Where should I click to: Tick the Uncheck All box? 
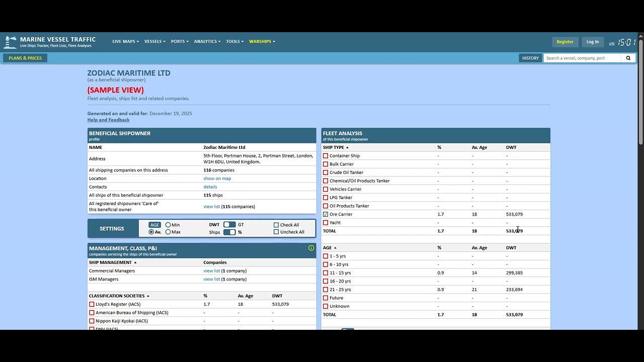(276, 232)
